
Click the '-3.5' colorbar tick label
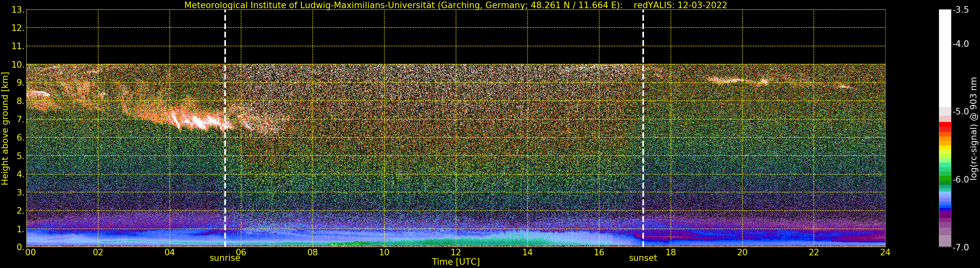(x=960, y=10)
